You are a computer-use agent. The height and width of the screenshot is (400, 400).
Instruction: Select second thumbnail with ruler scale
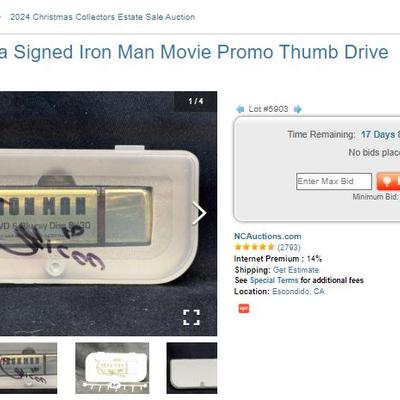(x=112, y=368)
